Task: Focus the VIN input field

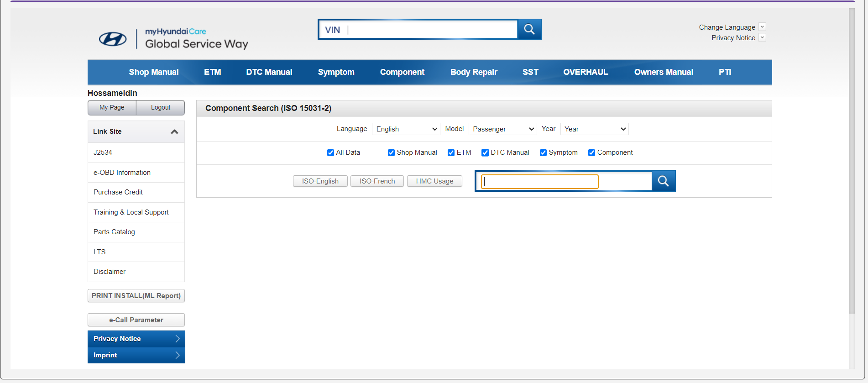Action: (431, 30)
